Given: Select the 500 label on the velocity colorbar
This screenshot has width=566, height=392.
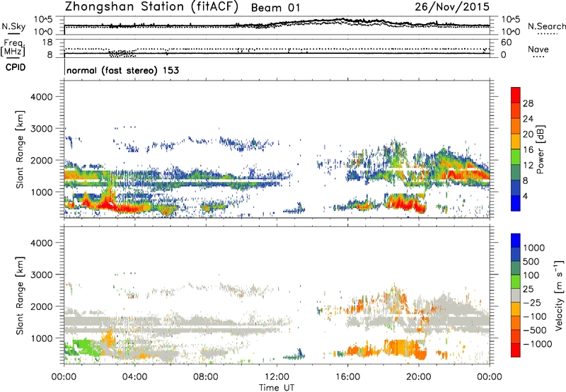Looking at the screenshot, I should (531, 261).
